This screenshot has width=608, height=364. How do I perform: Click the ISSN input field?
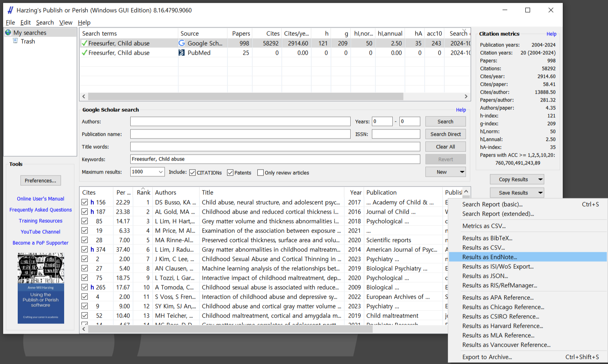(396, 134)
